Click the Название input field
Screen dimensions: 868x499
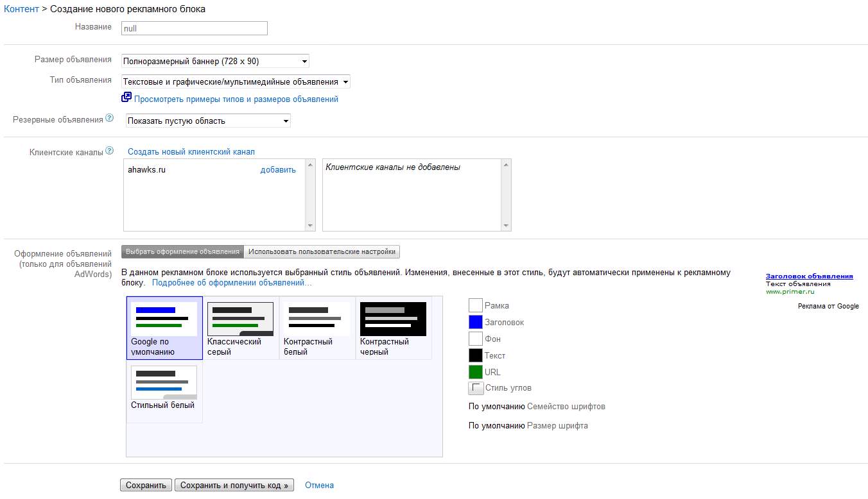[x=194, y=28]
